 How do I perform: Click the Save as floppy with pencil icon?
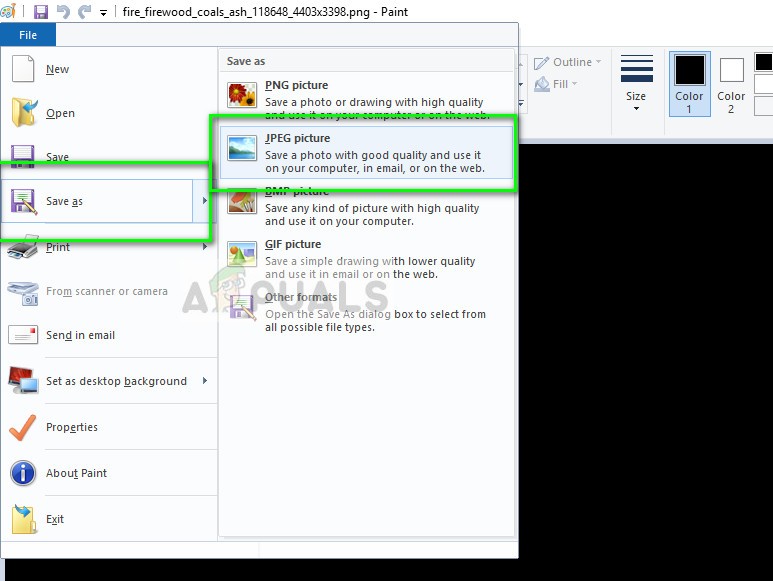[24, 201]
